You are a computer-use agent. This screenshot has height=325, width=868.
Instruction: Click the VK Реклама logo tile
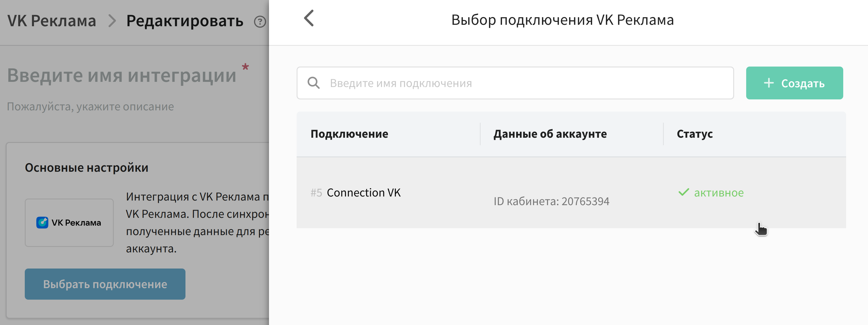pyautogui.click(x=69, y=222)
